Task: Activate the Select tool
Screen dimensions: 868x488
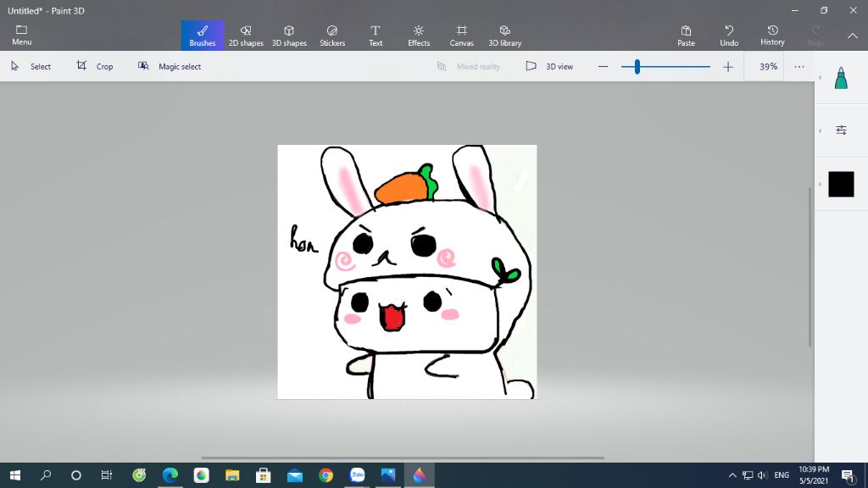Action: pyautogui.click(x=31, y=66)
